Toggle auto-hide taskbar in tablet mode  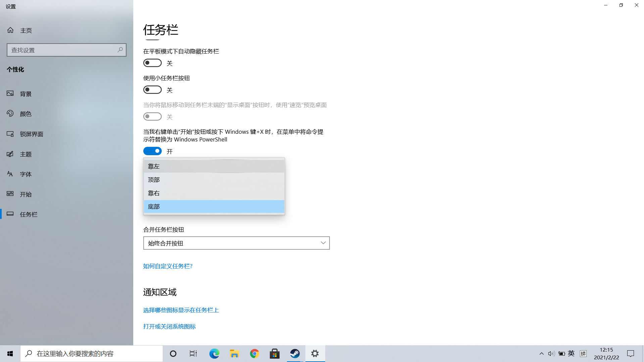coord(152,63)
